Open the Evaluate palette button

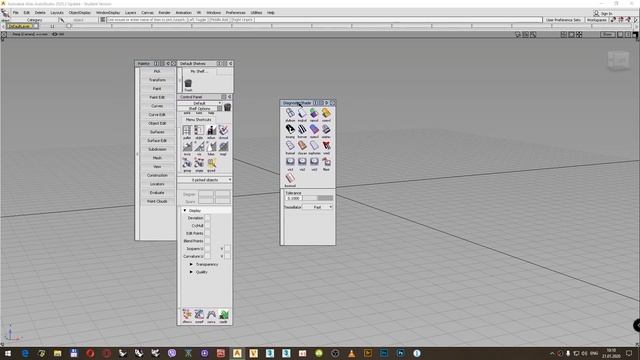tap(157, 193)
